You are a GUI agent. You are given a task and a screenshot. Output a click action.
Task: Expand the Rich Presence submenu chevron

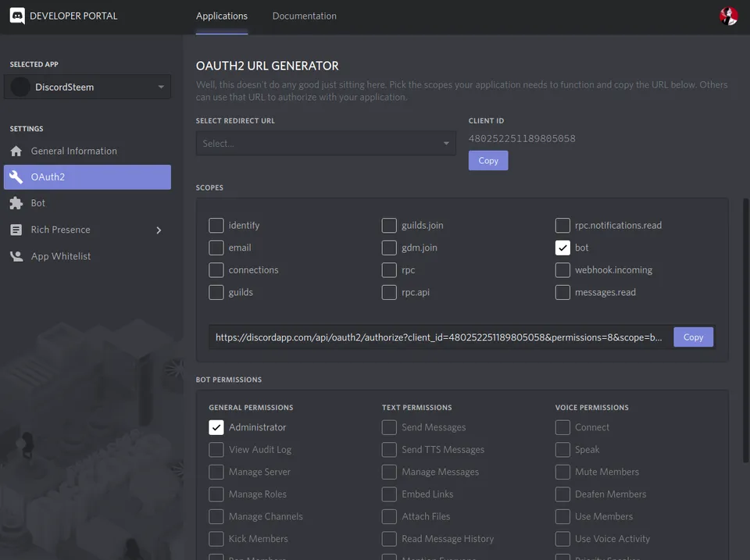pos(159,230)
